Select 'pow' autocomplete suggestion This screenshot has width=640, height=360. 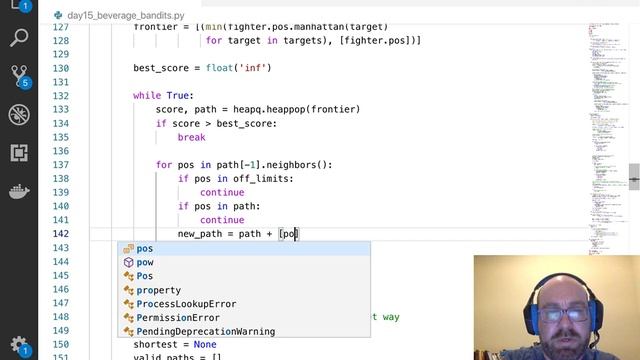tap(244, 262)
